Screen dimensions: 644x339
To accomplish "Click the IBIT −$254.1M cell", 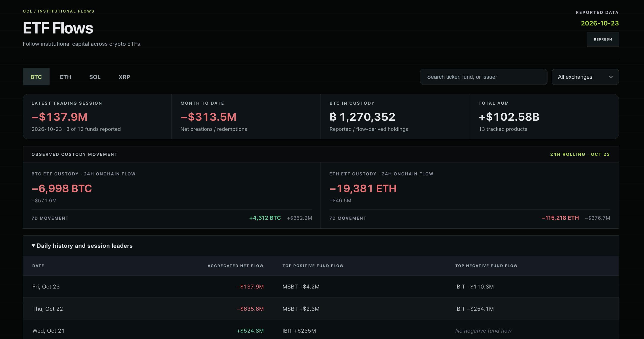I will click(474, 309).
